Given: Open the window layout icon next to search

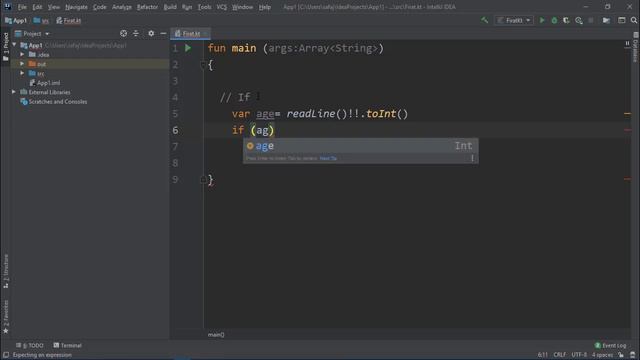Looking at the screenshot, I should [x=621, y=20].
